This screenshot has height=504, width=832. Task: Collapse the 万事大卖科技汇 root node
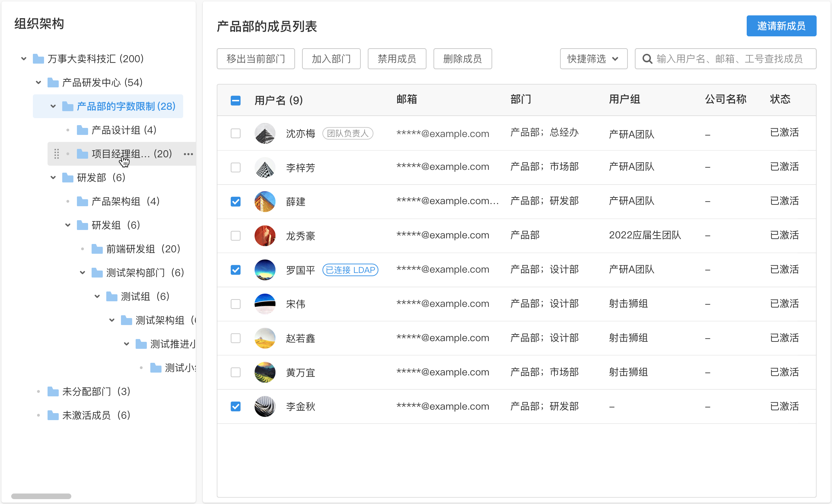click(23, 59)
